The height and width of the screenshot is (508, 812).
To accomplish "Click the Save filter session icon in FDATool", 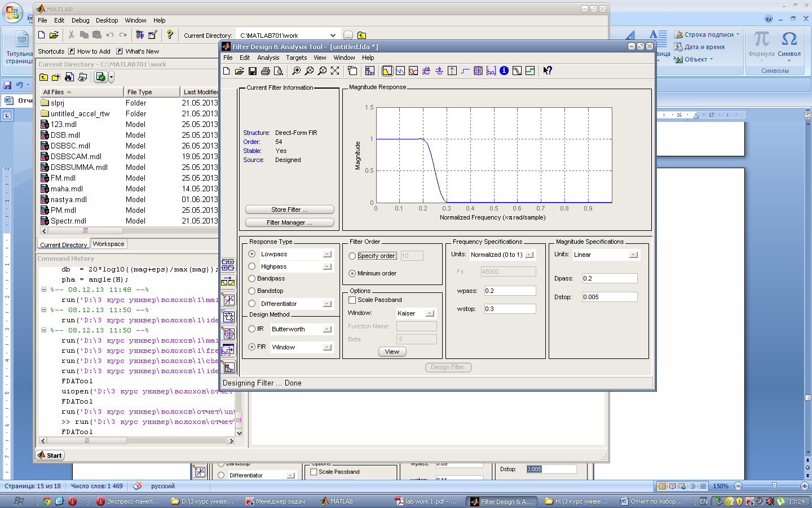I will (252, 71).
